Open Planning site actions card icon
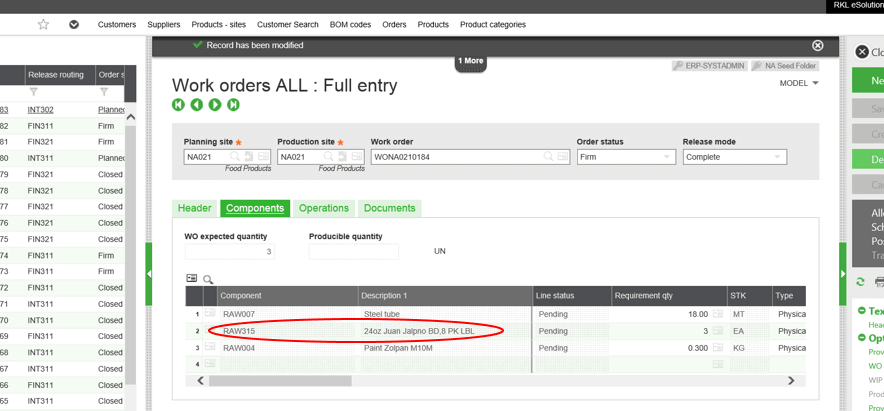884x411 pixels. 263,157
